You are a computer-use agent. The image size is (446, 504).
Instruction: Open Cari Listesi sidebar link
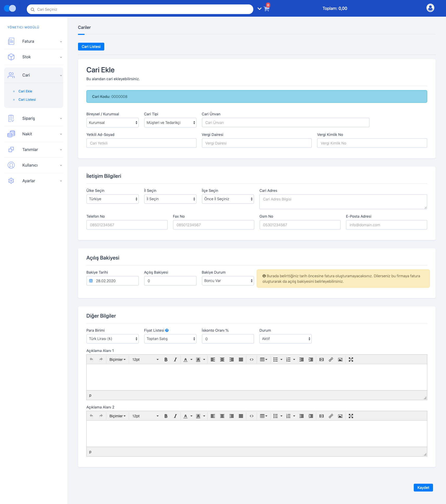[27, 100]
